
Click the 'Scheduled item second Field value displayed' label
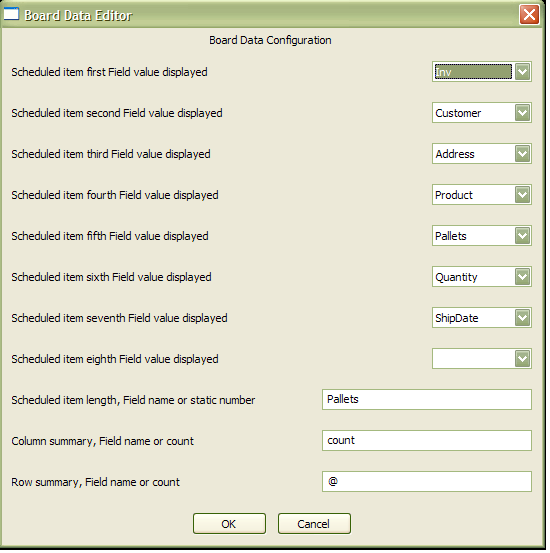(x=117, y=113)
